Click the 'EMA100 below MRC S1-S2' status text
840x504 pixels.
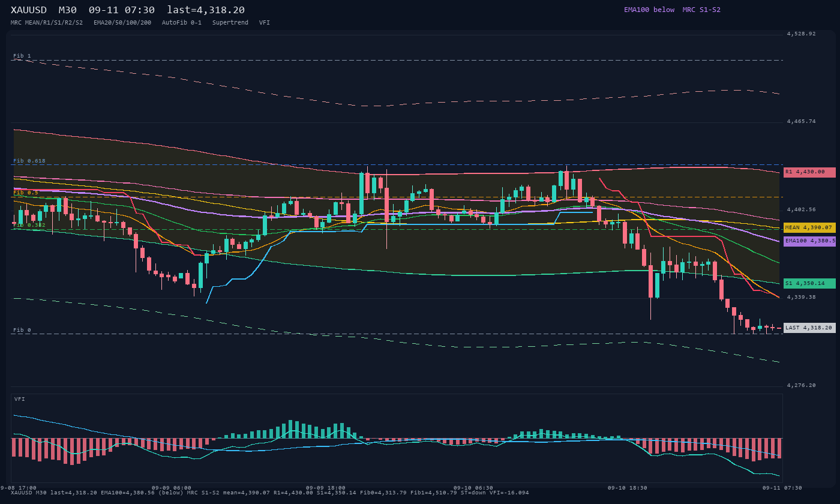[672, 10]
